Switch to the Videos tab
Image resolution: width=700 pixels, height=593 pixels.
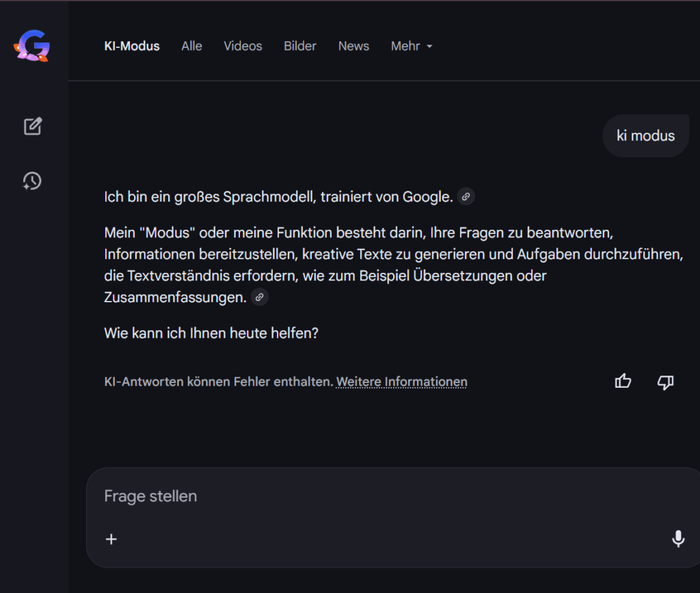[x=243, y=47]
